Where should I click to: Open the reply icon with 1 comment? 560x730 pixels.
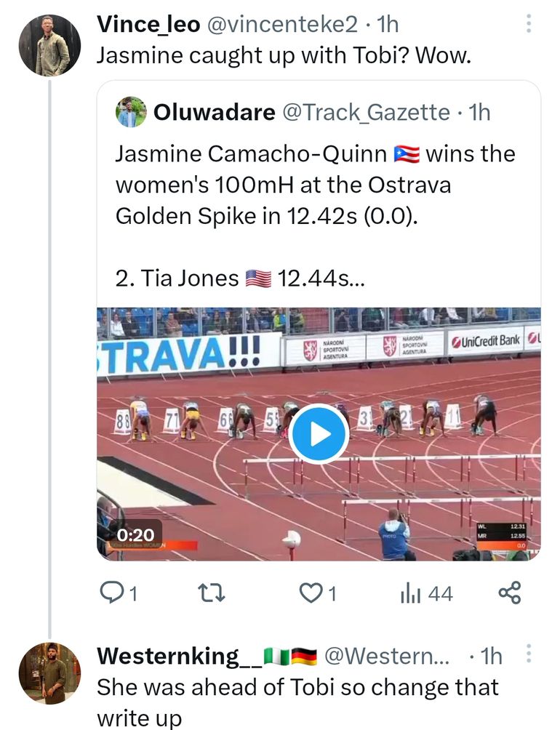coord(118,594)
